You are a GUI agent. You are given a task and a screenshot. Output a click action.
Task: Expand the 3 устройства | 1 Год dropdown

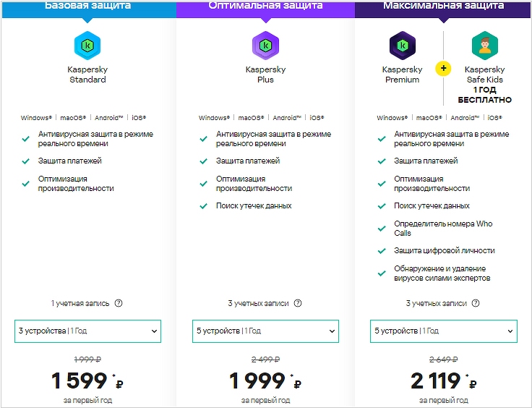coord(88,331)
